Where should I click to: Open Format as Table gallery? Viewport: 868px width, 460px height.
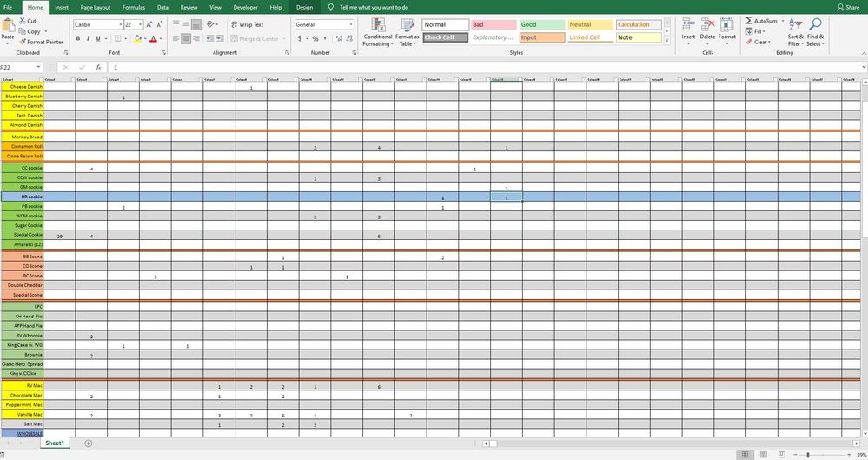click(407, 32)
